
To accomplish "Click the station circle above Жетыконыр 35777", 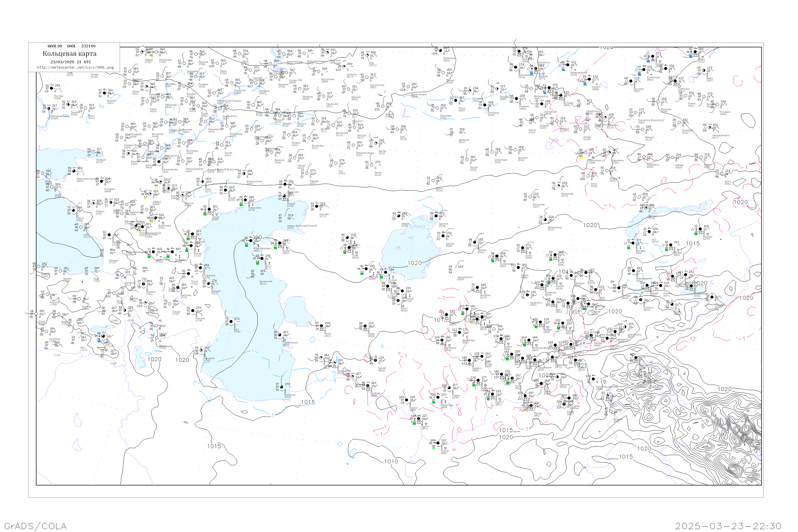I will (545, 219).
